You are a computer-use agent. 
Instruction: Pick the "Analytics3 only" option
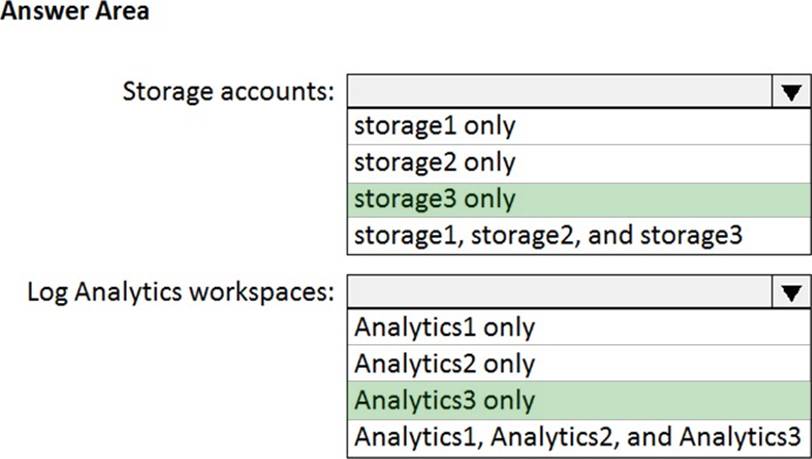click(444, 400)
